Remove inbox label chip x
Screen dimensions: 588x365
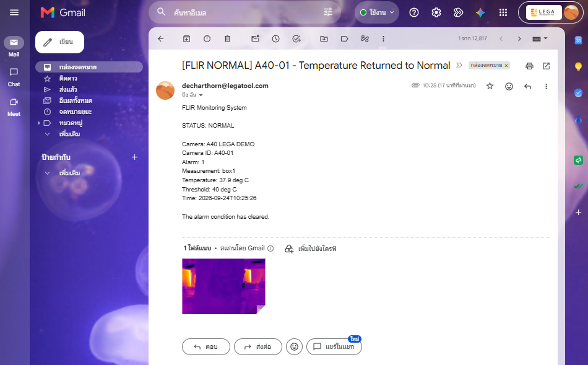(506, 66)
